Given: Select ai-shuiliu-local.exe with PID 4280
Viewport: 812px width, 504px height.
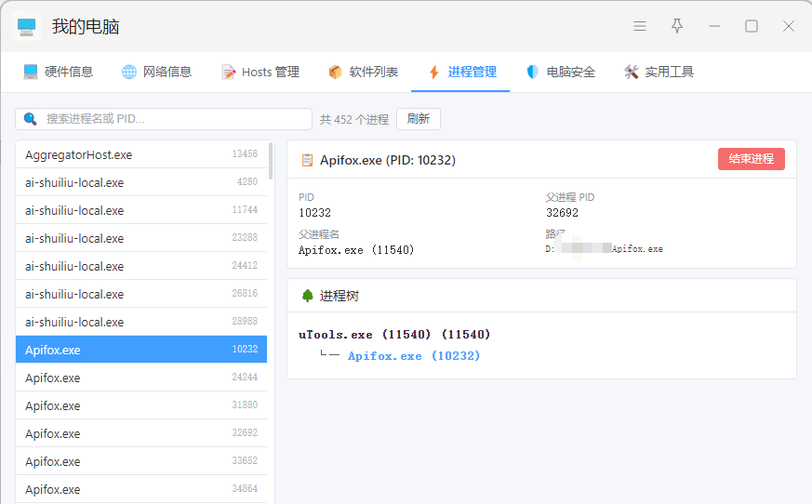Looking at the screenshot, I should click(x=141, y=182).
